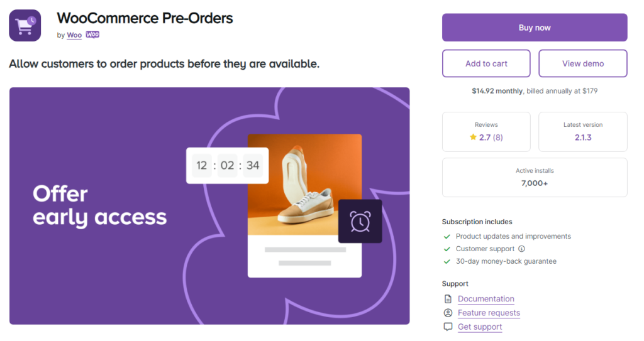Screen dimensions: 644x341
Task: Click the Customer support info icon
Action: [521, 249]
